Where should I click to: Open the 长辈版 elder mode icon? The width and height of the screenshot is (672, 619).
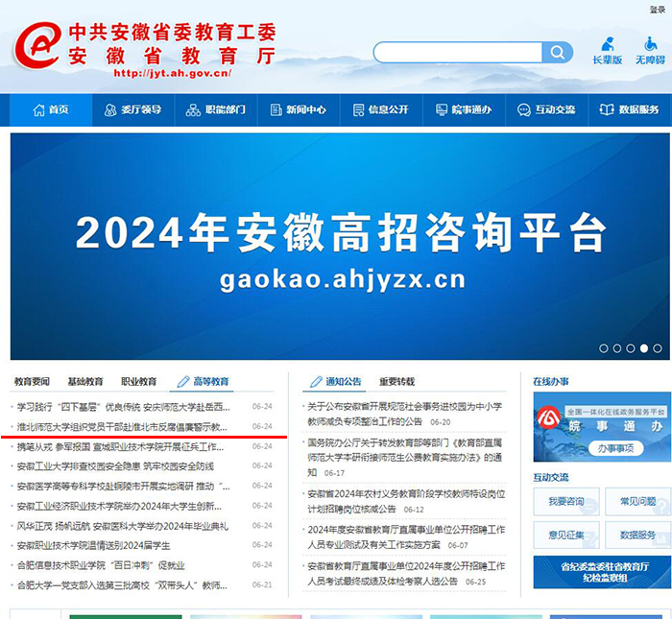(x=607, y=51)
